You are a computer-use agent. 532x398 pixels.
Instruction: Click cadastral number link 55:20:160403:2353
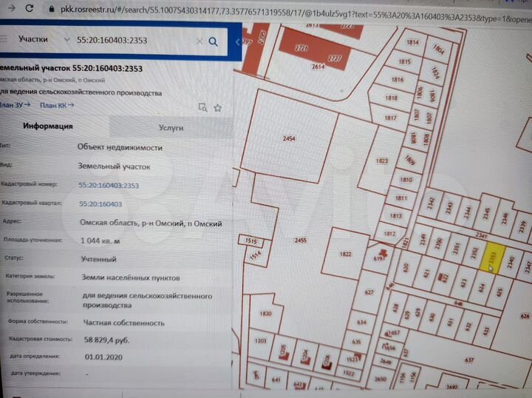pos(109,186)
